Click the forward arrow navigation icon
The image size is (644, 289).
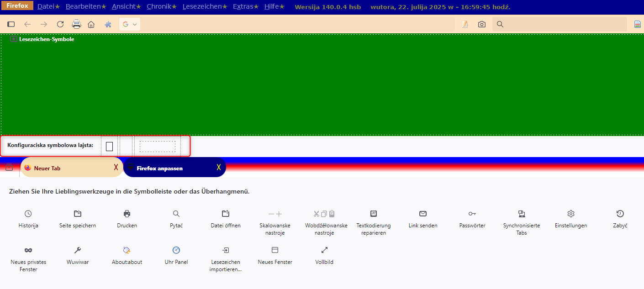click(44, 24)
